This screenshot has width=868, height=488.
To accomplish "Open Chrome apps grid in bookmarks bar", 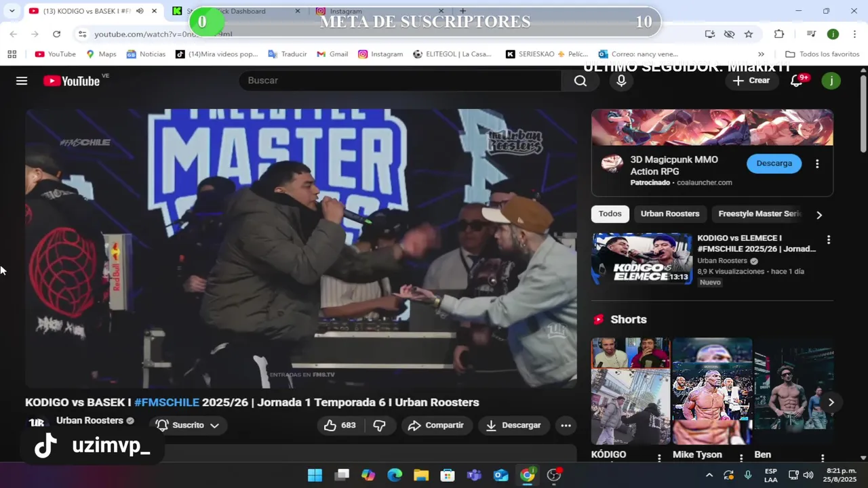I will 12,54.
